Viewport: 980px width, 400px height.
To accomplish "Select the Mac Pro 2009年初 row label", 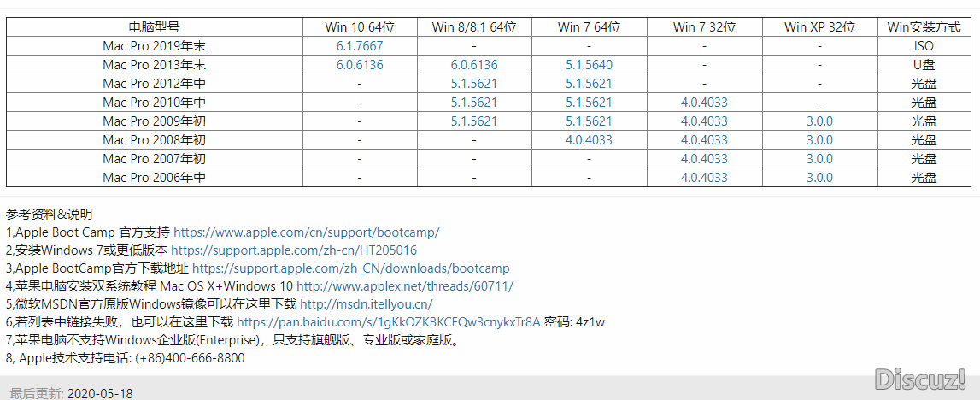I will (x=154, y=121).
